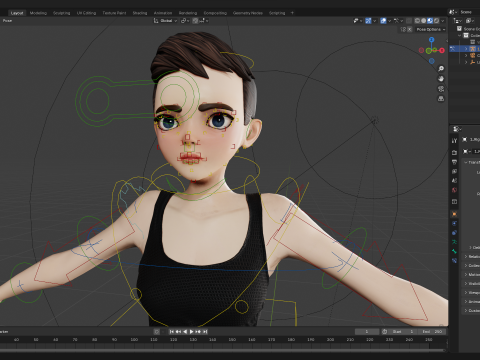Open the Bone Constraints properties tab
The height and width of the screenshot is (360, 480).
(x=454, y=261)
